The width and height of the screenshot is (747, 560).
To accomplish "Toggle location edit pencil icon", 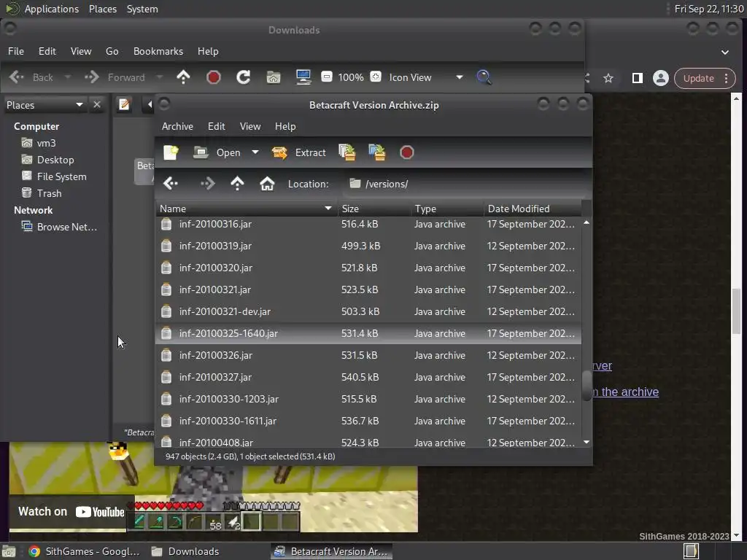I will pos(124,104).
